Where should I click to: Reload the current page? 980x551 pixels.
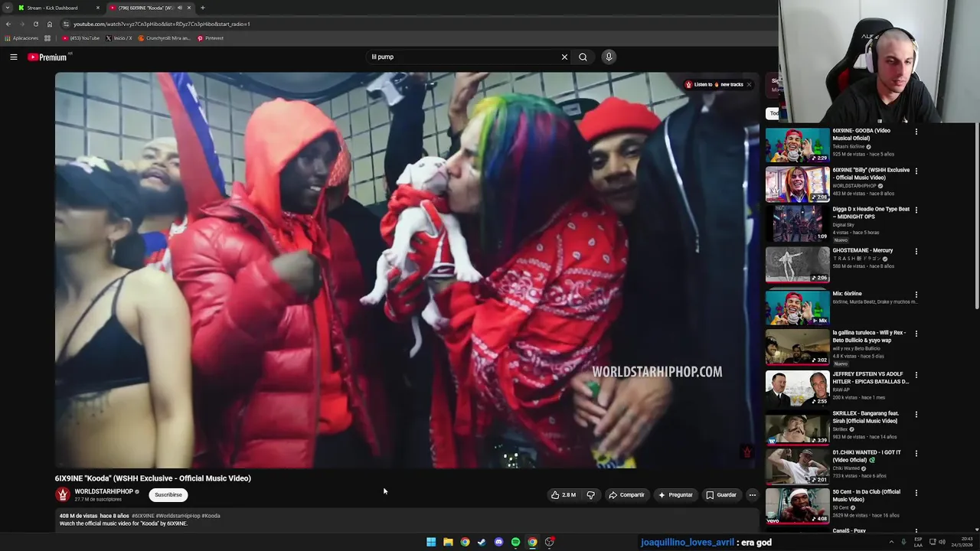click(x=35, y=24)
